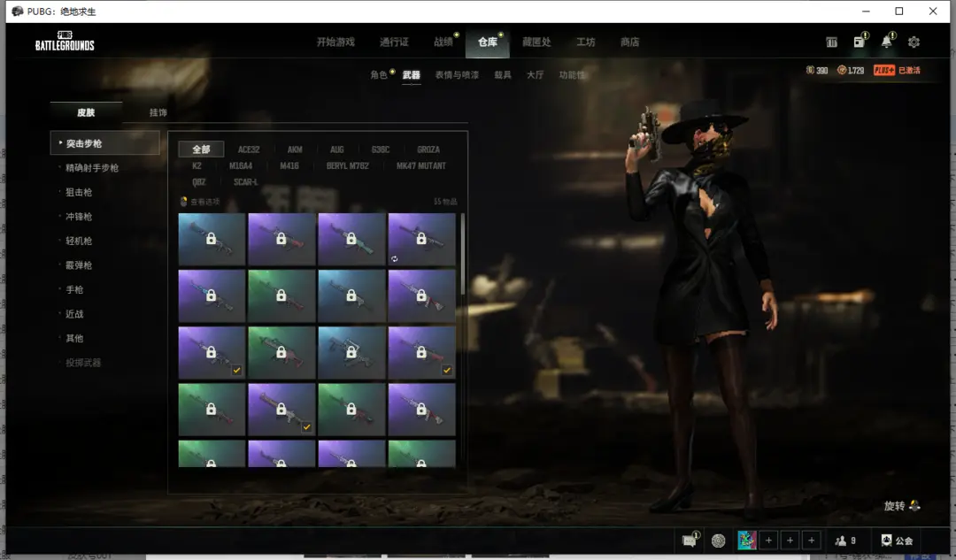
Task: Select the 仓库 inventory tab
Action: click(x=487, y=42)
